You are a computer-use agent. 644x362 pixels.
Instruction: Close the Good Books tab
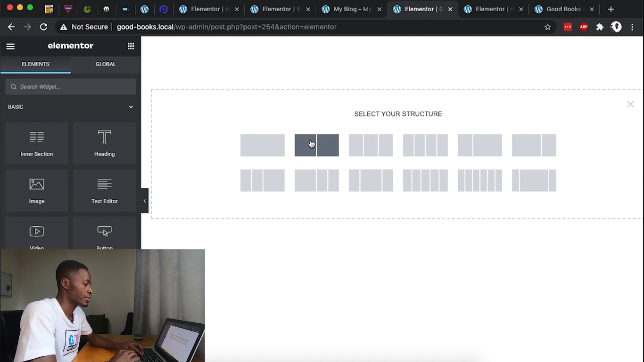click(x=592, y=9)
